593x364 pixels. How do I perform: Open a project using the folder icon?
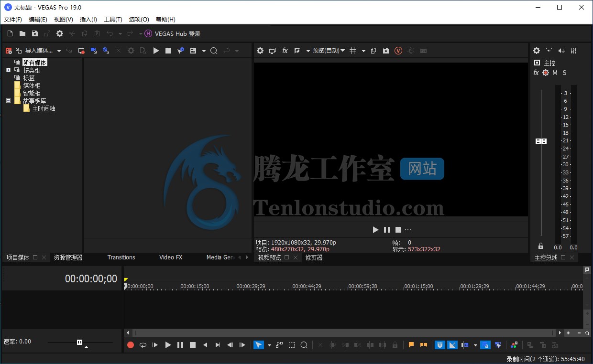(22, 33)
